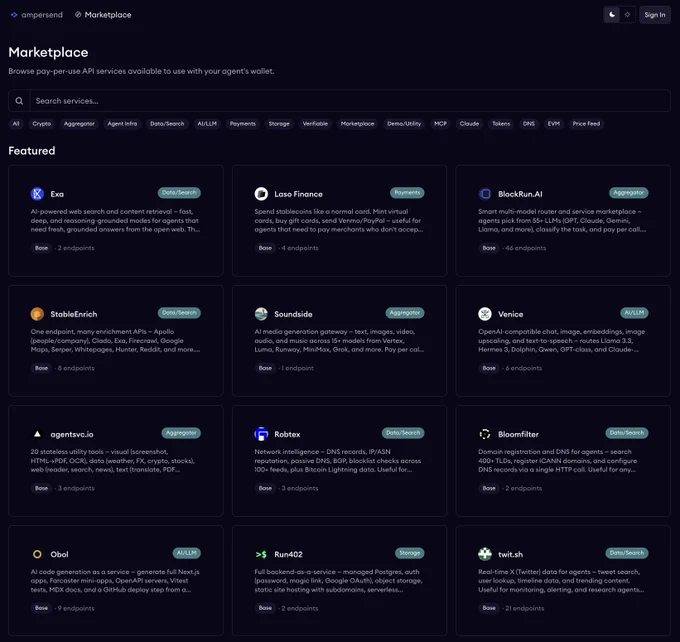680x642 pixels.
Task: Open the Exa card title
Action: (x=57, y=194)
